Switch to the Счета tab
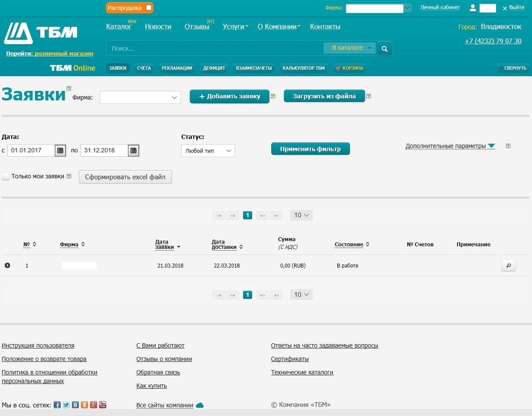 pos(144,68)
